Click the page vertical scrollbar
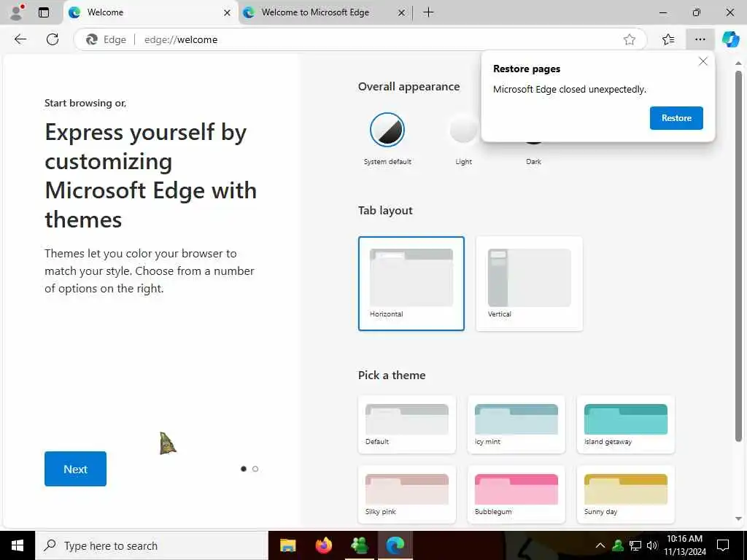Image resolution: width=747 pixels, height=560 pixels. pyautogui.click(x=738, y=257)
